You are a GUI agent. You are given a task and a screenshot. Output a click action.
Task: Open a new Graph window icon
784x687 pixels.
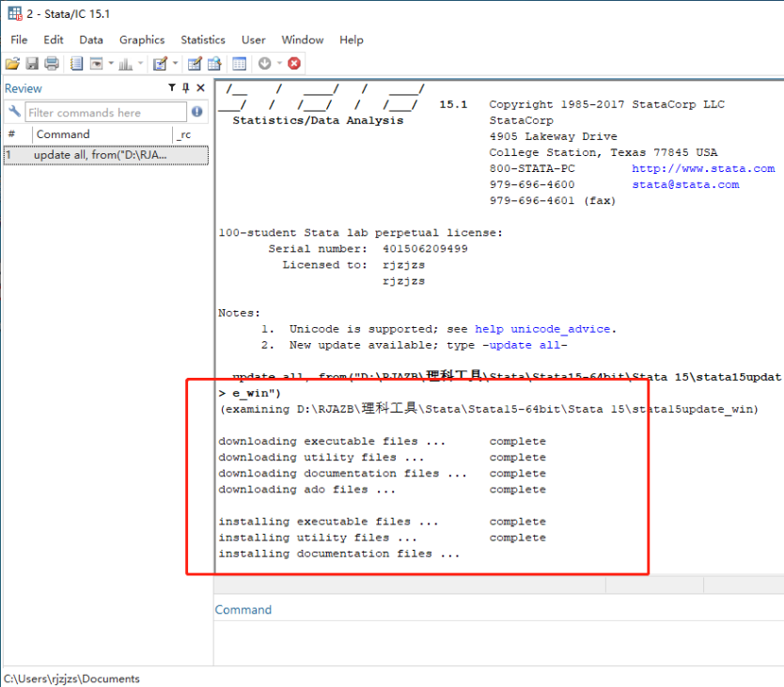pos(127,63)
